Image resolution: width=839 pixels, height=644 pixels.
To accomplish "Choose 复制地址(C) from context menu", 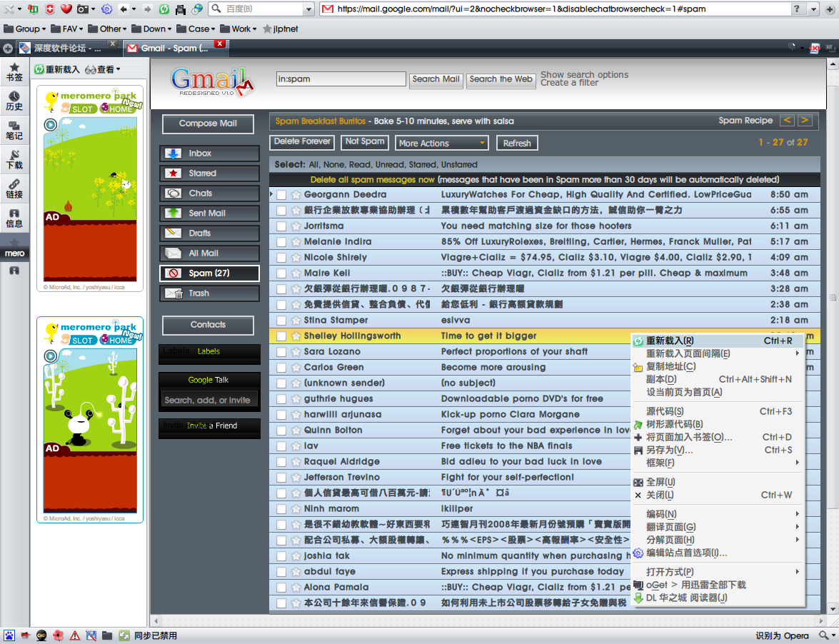I will (x=718, y=366).
